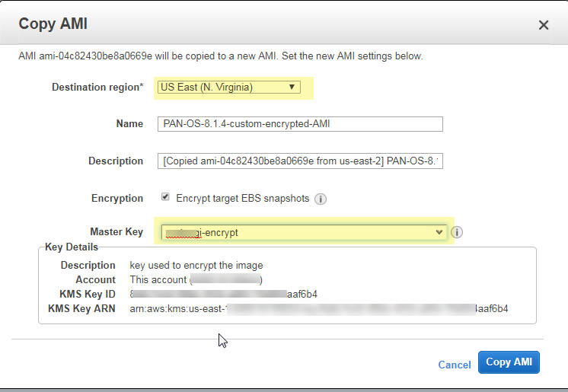Expand the Master Key selection dropdown
This screenshot has height=392, width=568.
[304, 232]
